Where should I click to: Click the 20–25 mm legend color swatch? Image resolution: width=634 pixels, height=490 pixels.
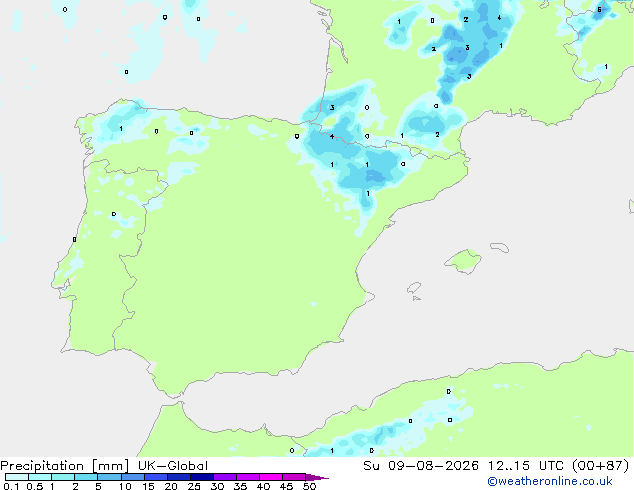[x=179, y=477]
